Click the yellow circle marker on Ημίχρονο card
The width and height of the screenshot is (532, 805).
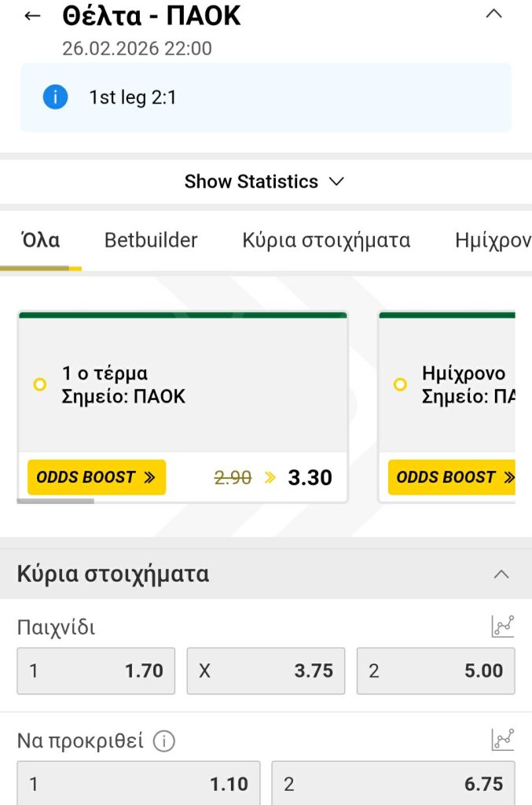(400, 384)
